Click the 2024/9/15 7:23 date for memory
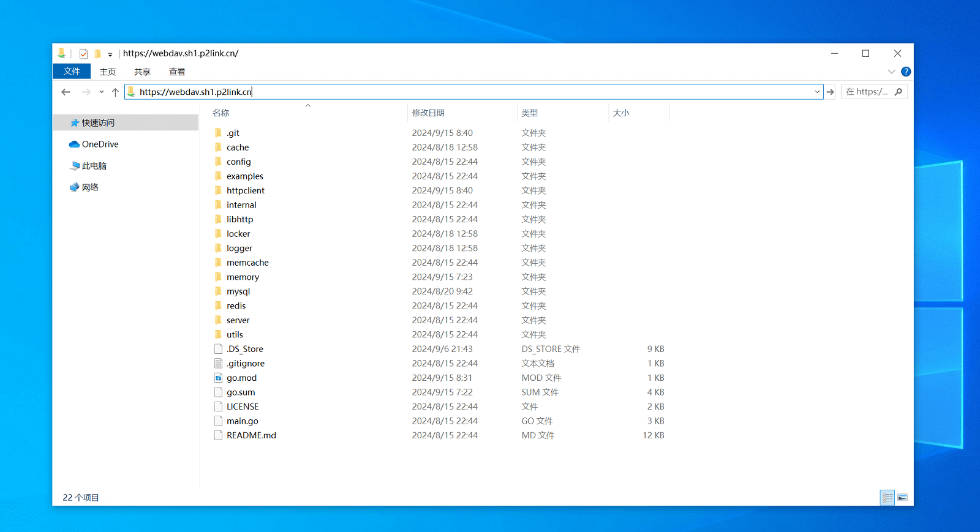 tap(442, 277)
